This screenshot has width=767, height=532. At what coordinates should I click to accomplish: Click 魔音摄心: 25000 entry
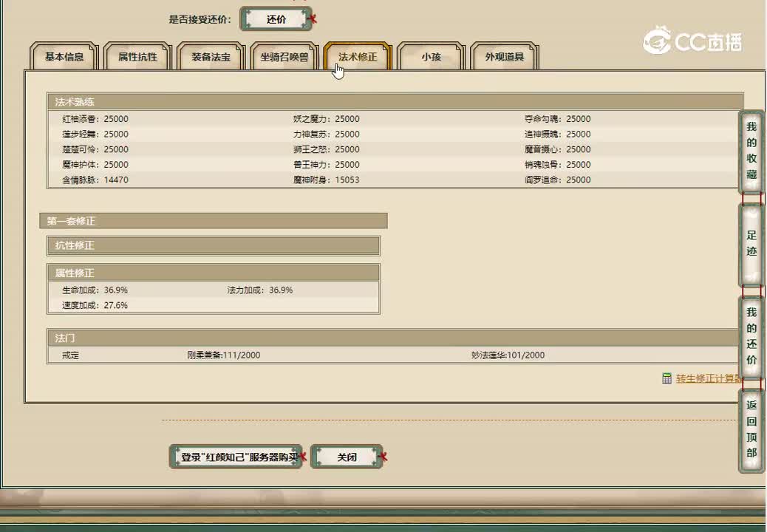tap(558, 149)
